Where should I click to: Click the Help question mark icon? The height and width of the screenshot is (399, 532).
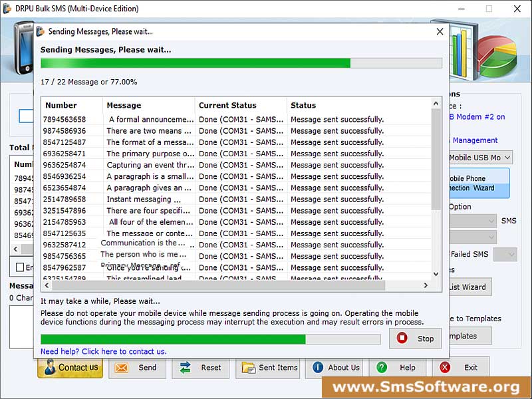[380, 367]
